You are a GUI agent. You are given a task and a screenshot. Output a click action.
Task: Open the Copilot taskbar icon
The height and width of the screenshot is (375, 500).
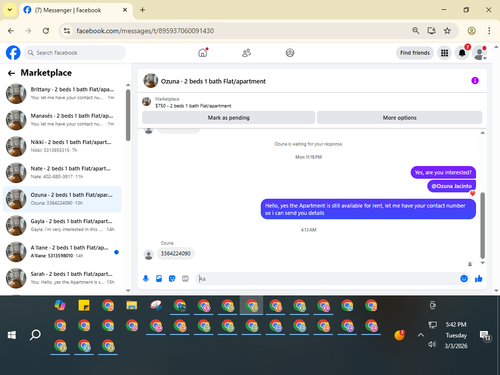click(60, 305)
